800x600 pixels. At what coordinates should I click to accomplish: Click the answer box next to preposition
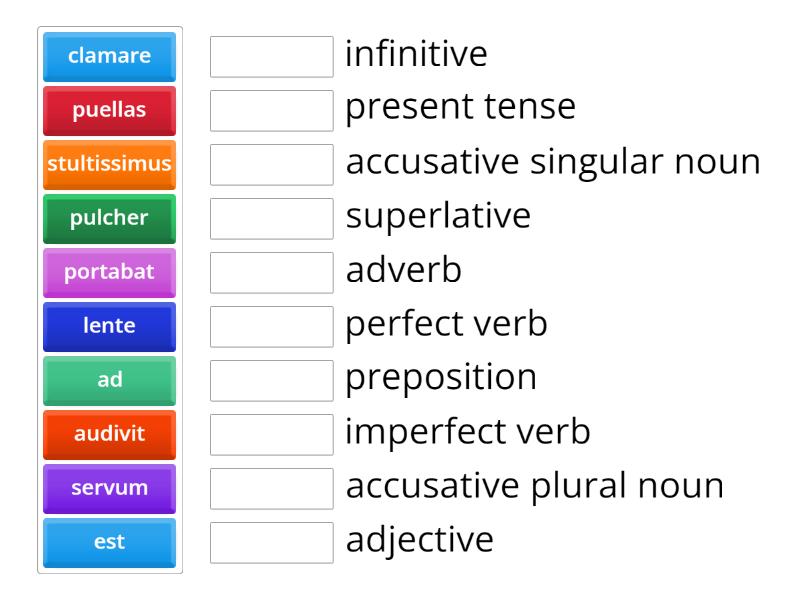pos(272,380)
